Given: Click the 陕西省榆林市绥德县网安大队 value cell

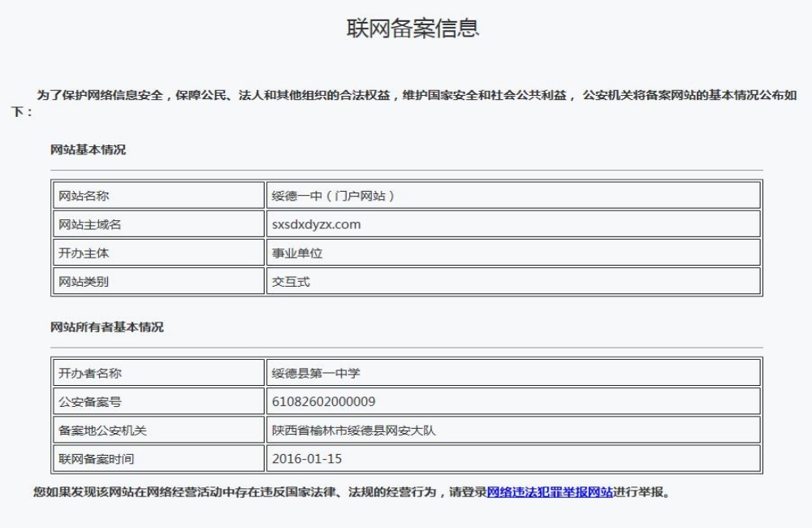Looking at the screenshot, I should coord(513,430).
